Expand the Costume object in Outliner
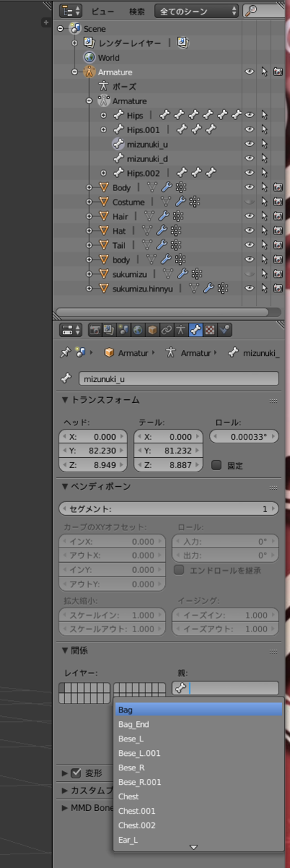Viewport: 290px width, 868px height. click(89, 203)
